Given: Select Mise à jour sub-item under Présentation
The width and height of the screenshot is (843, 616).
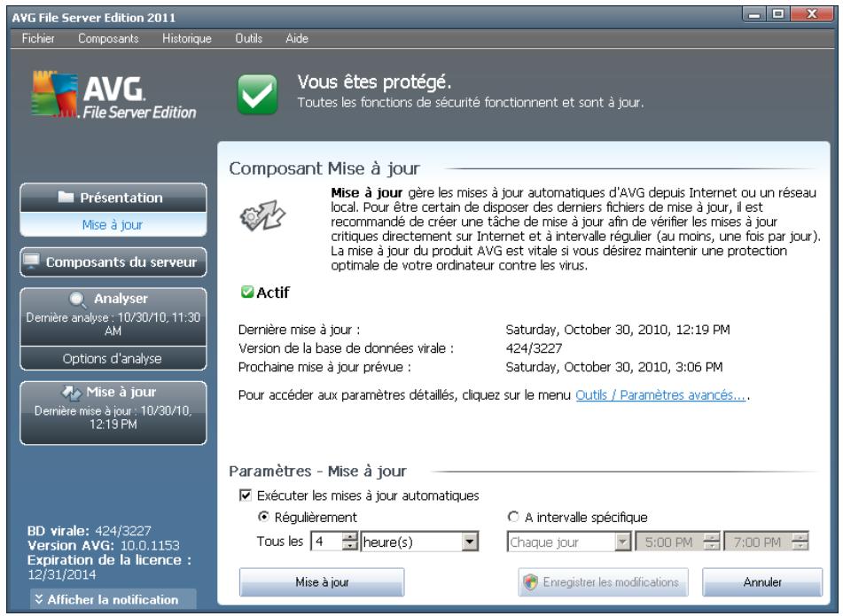Looking at the screenshot, I should point(113,224).
